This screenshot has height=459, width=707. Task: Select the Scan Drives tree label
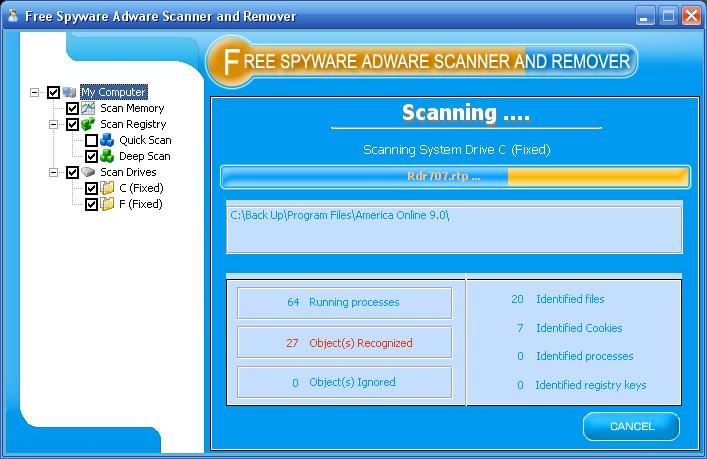(128, 172)
